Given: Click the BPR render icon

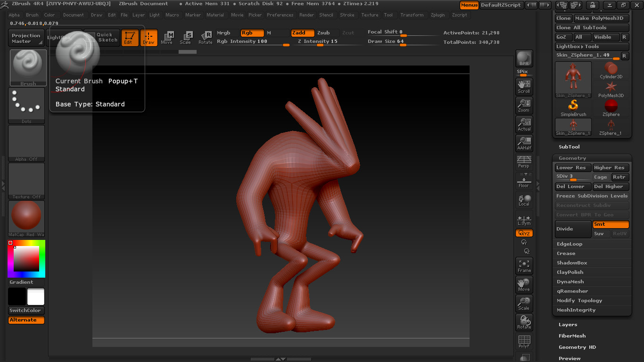Looking at the screenshot, I should pyautogui.click(x=524, y=58).
